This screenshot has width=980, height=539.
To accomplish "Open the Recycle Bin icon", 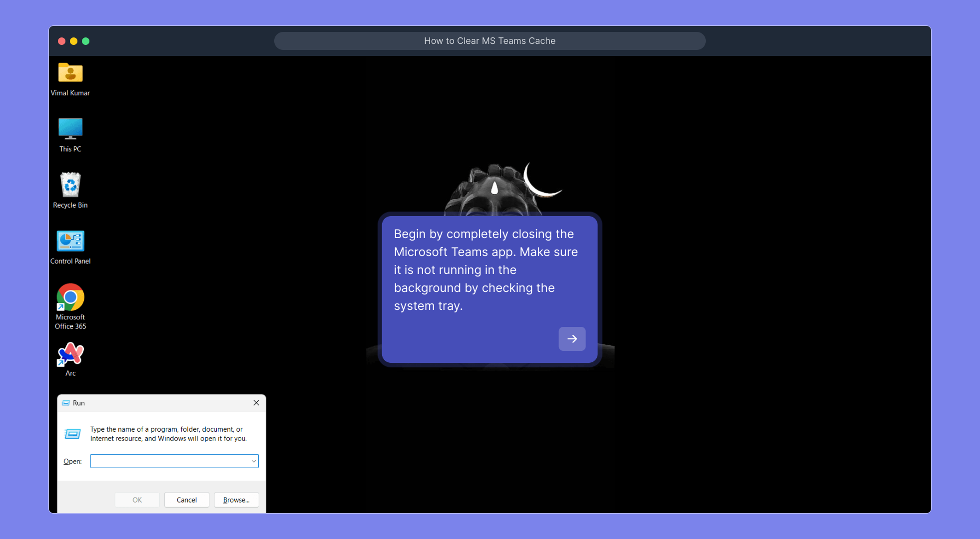I will pos(70,185).
